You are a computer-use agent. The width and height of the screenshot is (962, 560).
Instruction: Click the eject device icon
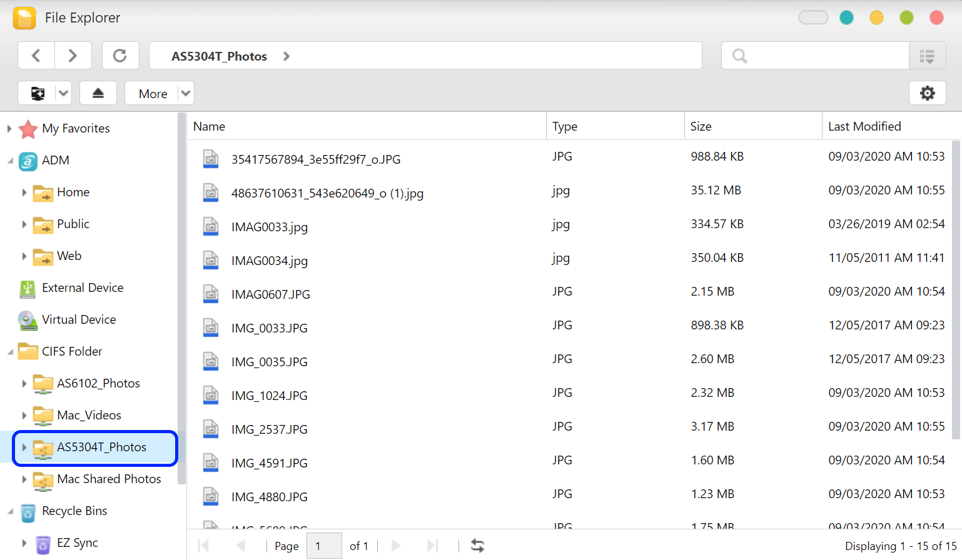pyautogui.click(x=98, y=93)
